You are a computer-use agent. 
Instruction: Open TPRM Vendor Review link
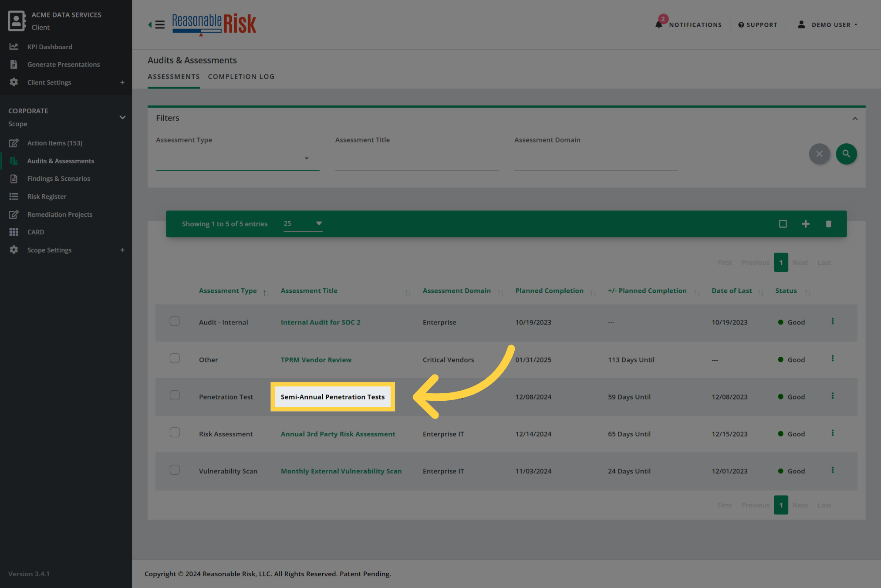(316, 360)
